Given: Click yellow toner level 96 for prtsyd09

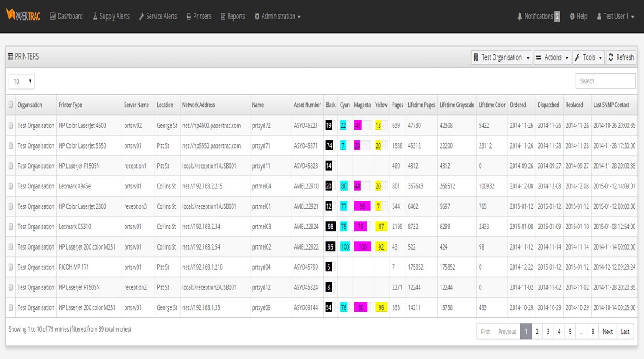Looking at the screenshot, I should [x=381, y=307].
